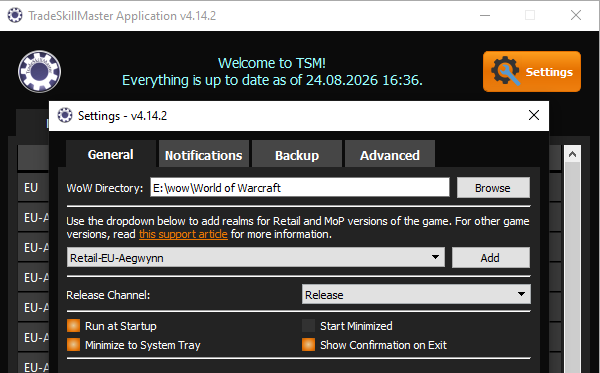The image size is (600, 373).
Task: Open the Release Channel dropdown
Action: click(x=416, y=294)
